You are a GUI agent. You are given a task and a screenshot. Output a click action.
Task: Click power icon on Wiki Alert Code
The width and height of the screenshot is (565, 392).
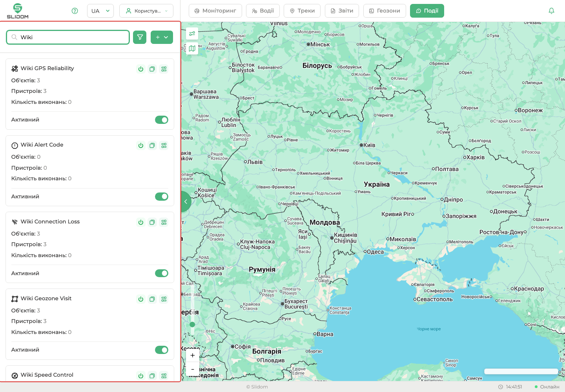coord(141,145)
